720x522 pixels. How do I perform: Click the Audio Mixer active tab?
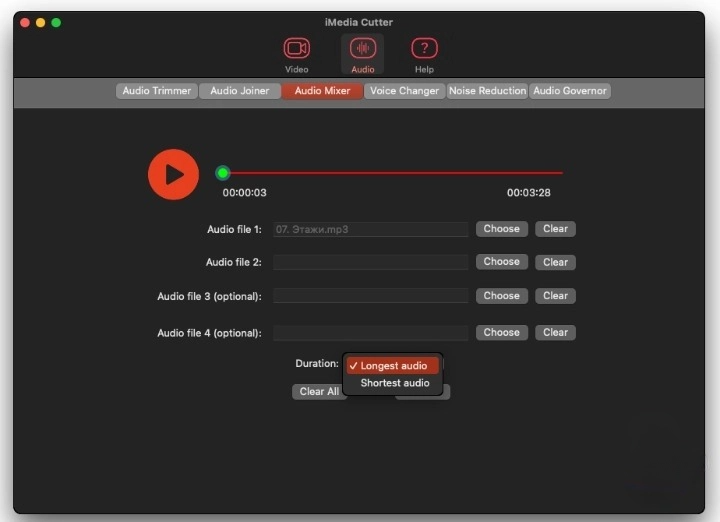322,91
